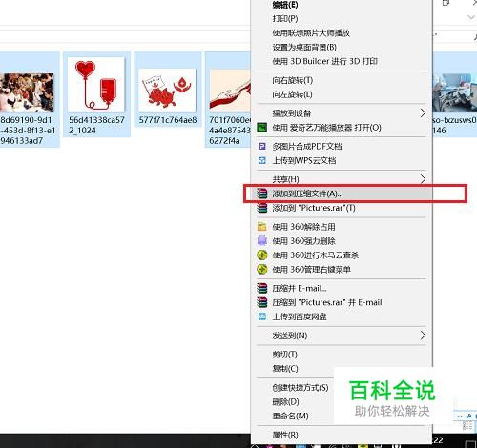Select the red pig cartoon image thumbnail

(167, 90)
